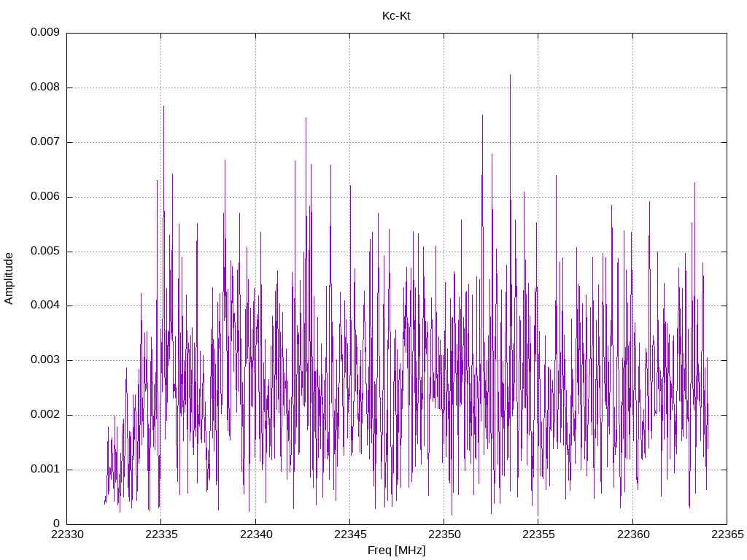Click the tallest spectrum peak above 0.008

click(510, 76)
